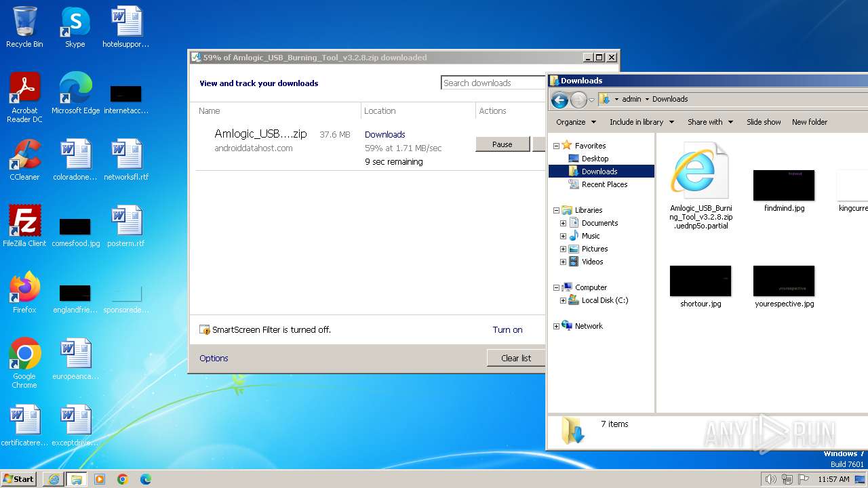Select the Amlogic .partial file

pyautogui.click(x=701, y=186)
